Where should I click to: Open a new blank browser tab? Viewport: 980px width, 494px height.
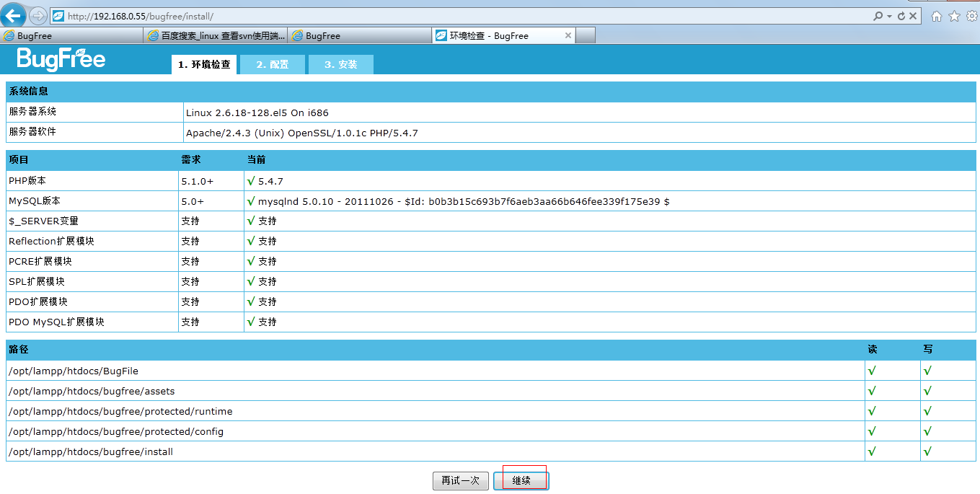[x=586, y=35]
